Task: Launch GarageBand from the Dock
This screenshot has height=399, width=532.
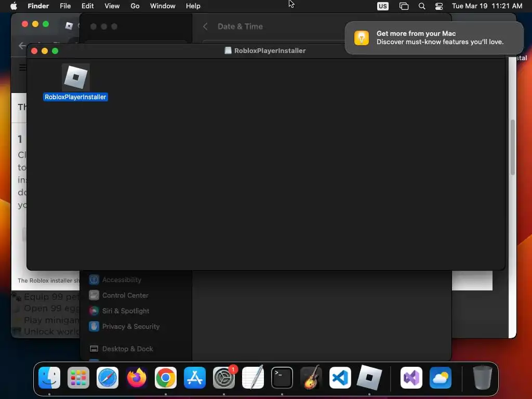Action: click(311, 378)
